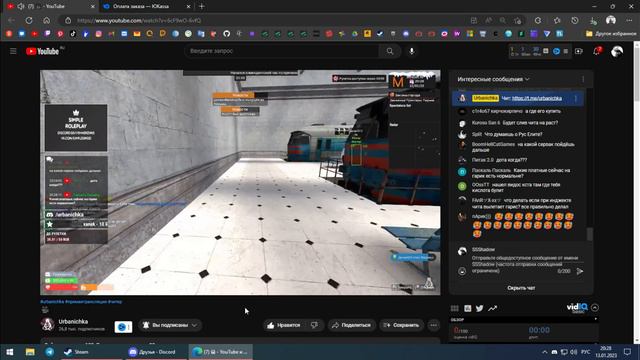Open the Instagram bookmark in the favorites bar
This screenshot has width=640, height=360.
click(x=98, y=34)
